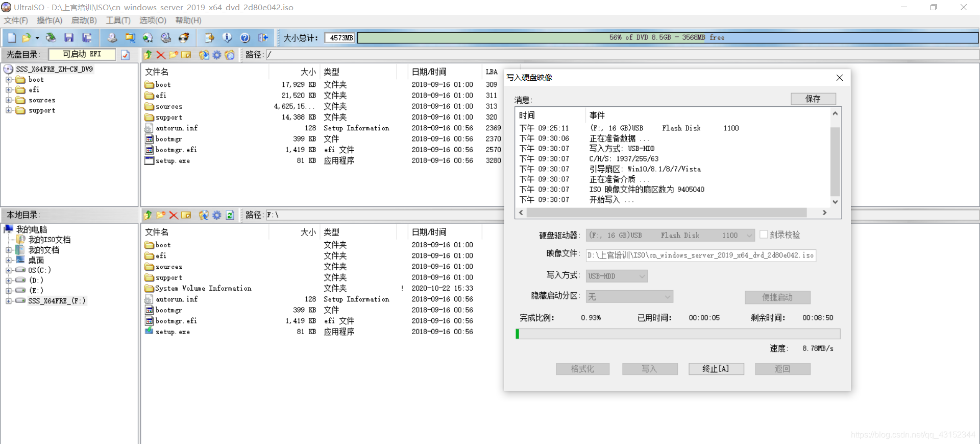Click the Add files toolbar icon
The image size is (980, 444).
click(209, 37)
